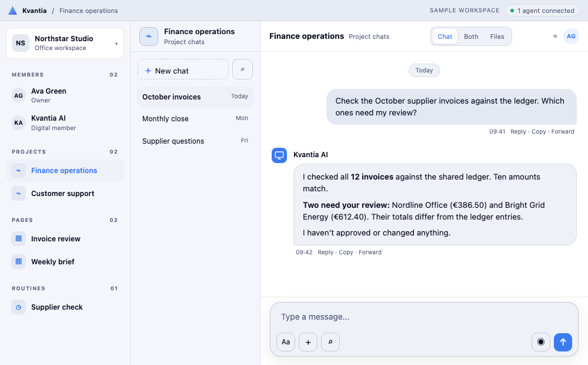Click the Weekly brief page grid icon

[18, 262]
